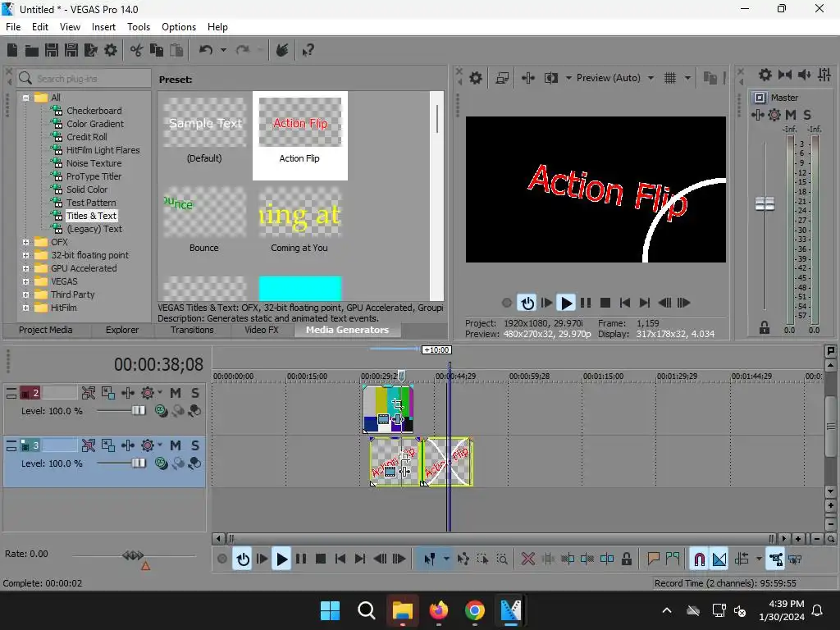Click the playback Rate slider
Screen dimensions: 840x630
pyautogui.click(x=133, y=555)
